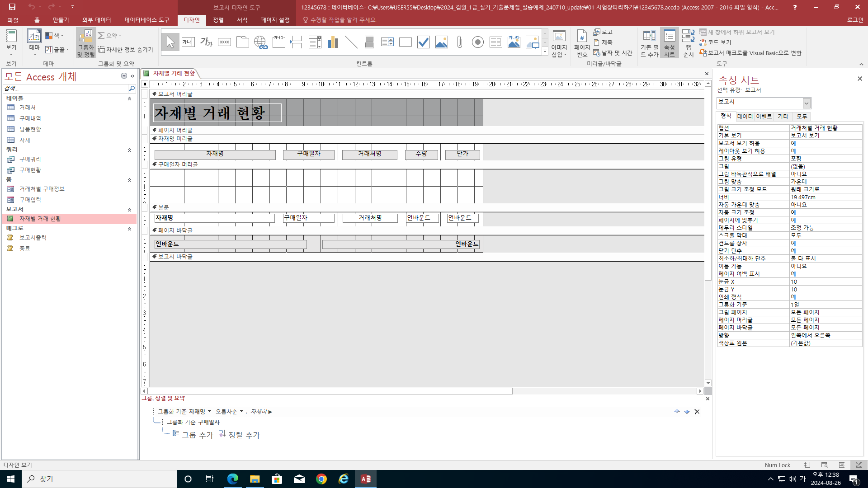The width and height of the screenshot is (868, 488).
Task: Select the Attachment paperclip control
Action: (x=459, y=42)
